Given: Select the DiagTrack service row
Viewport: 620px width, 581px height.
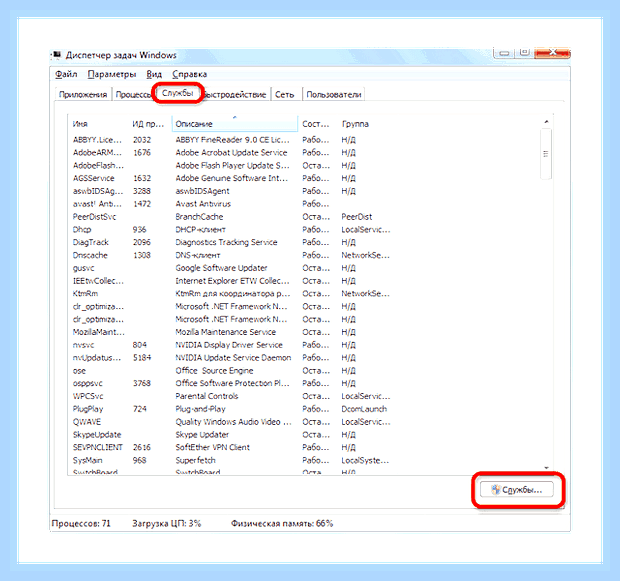Looking at the screenshot, I should point(233,242).
